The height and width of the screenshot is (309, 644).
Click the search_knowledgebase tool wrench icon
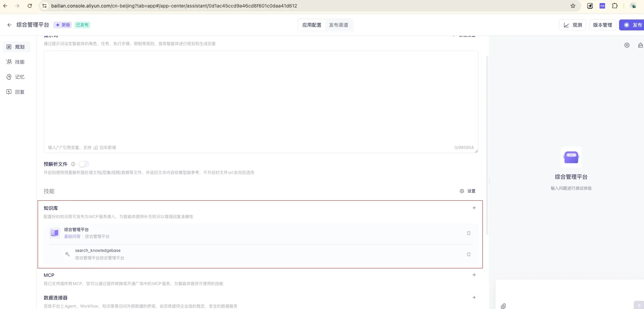point(68,254)
